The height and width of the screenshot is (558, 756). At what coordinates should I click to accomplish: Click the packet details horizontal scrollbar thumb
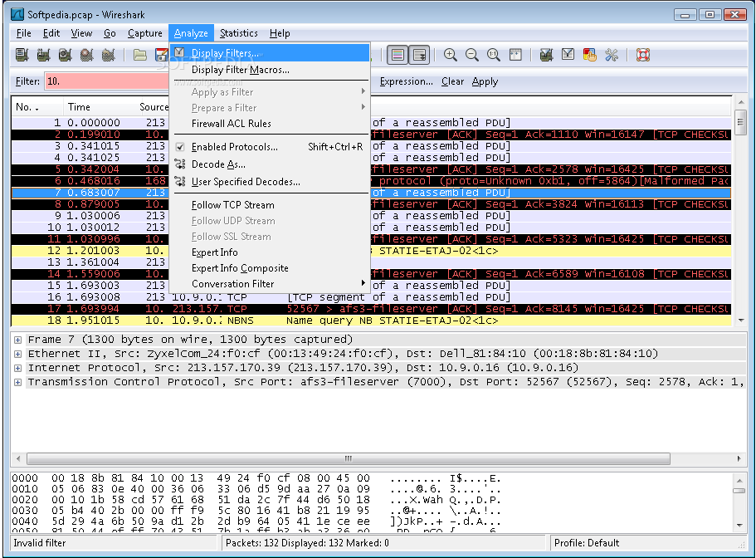(x=348, y=458)
